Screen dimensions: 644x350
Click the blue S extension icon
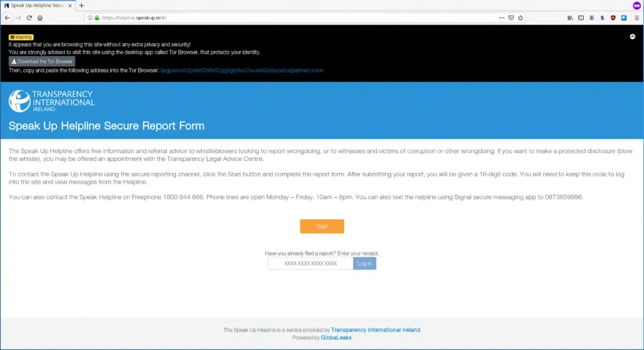click(602, 18)
